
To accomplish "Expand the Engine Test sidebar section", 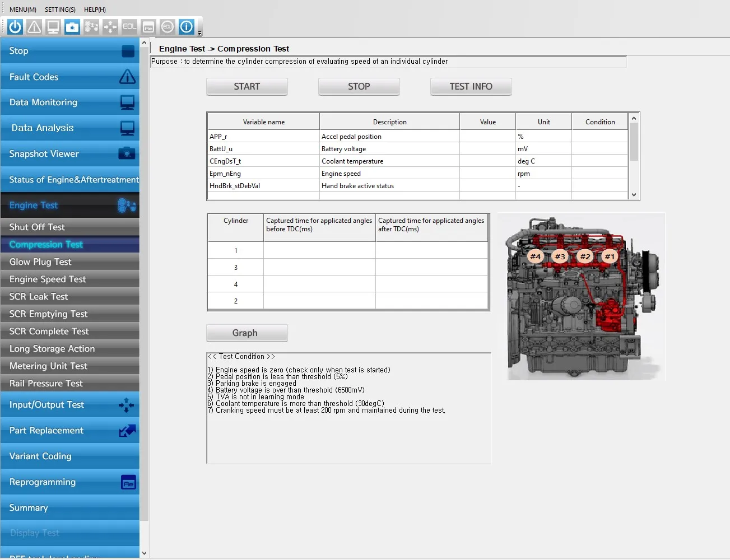I will pyautogui.click(x=69, y=206).
